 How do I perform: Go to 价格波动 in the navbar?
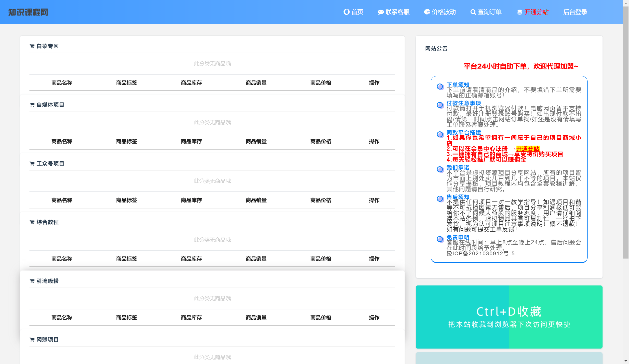(x=440, y=12)
